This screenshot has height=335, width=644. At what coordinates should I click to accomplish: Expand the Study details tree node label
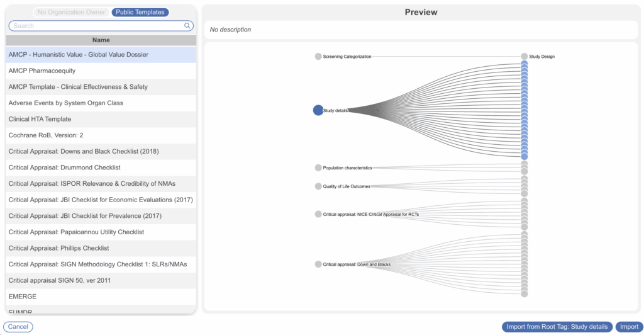[x=335, y=111]
